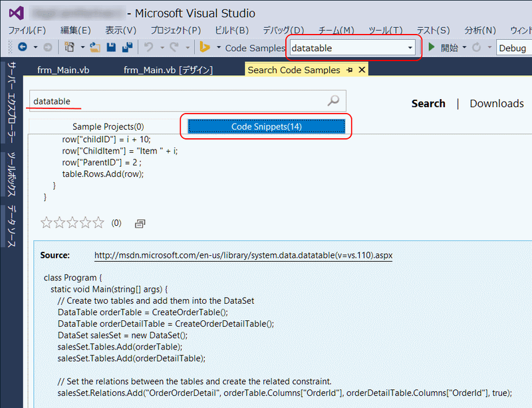Click the Bing Code Samples icon

point(205,47)
